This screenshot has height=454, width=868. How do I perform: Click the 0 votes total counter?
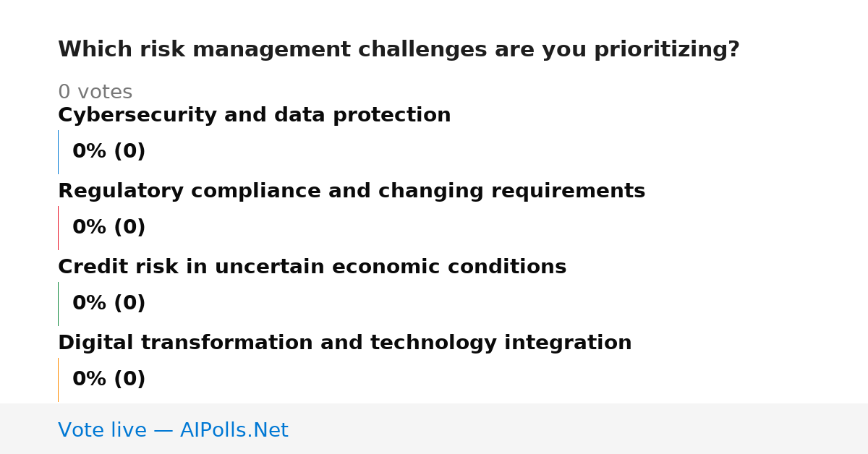coord(95,93)
